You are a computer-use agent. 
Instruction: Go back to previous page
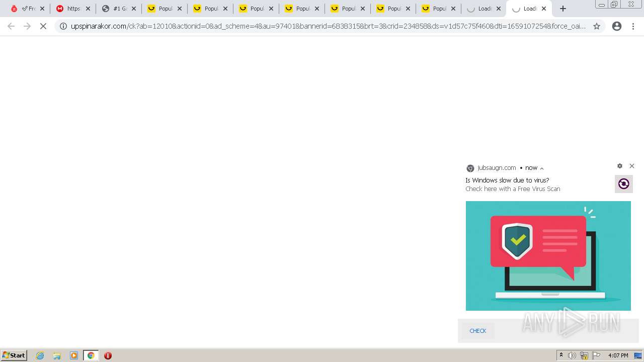(x=11, y=26)
